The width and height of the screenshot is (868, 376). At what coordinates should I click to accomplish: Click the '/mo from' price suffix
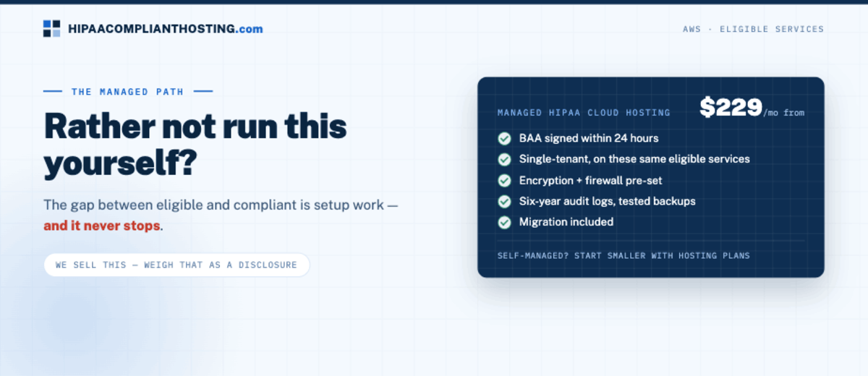click(783, 113)
